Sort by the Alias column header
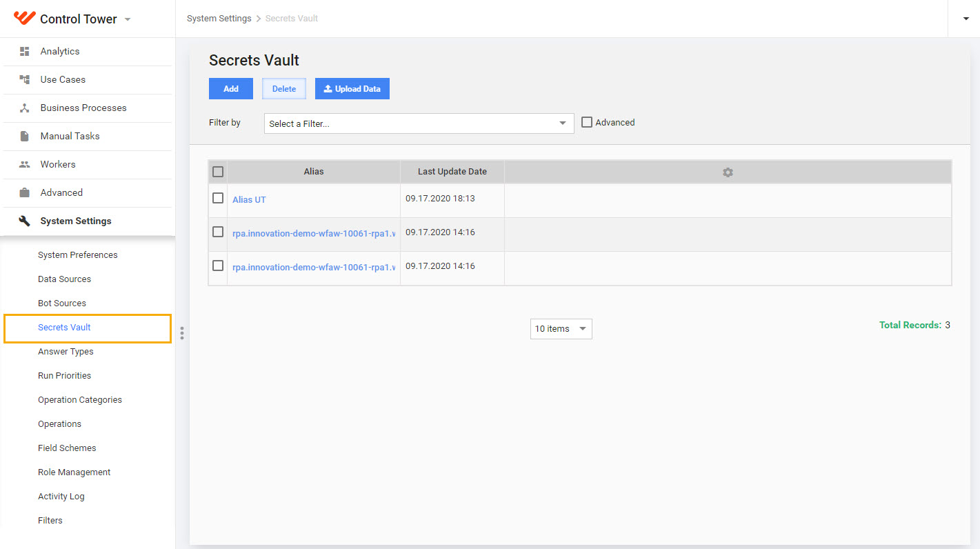The image size is (980, 549). tap(314, 172)
